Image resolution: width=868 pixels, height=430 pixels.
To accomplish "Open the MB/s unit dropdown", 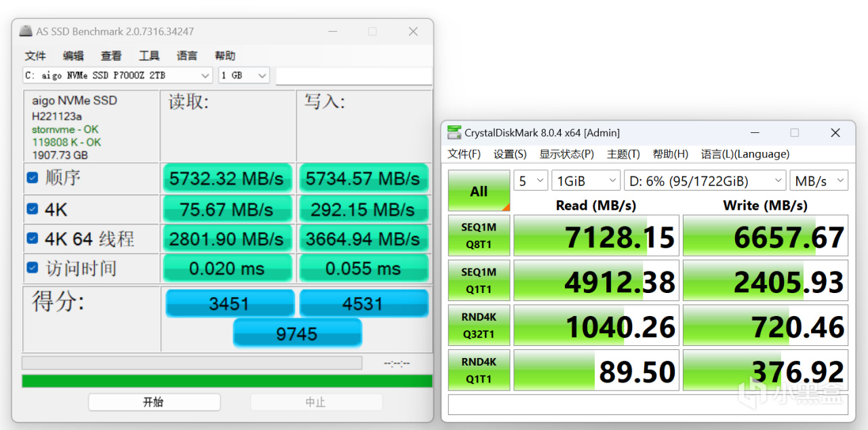I will pyautogui.click(x=819, y=181).
